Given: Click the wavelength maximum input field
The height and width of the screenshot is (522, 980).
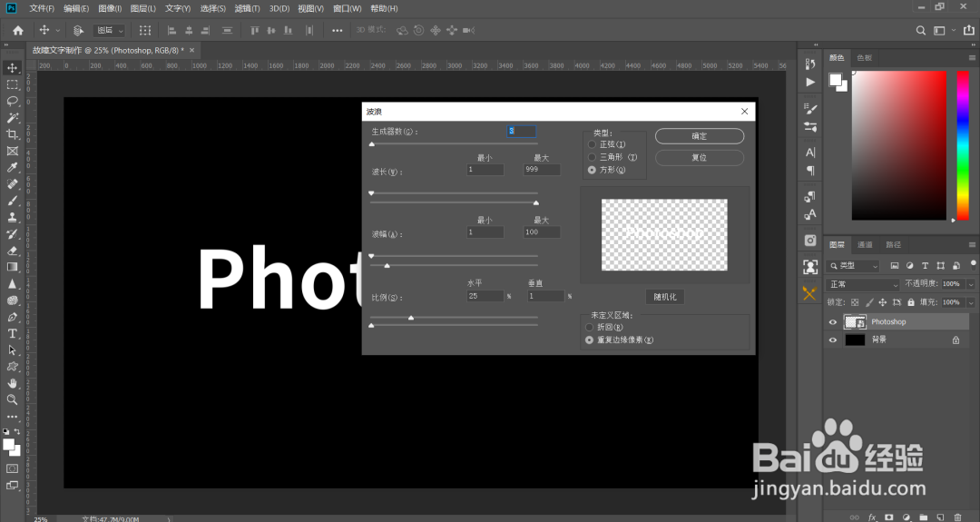Looking at the screenshot, I should (541, 170).
